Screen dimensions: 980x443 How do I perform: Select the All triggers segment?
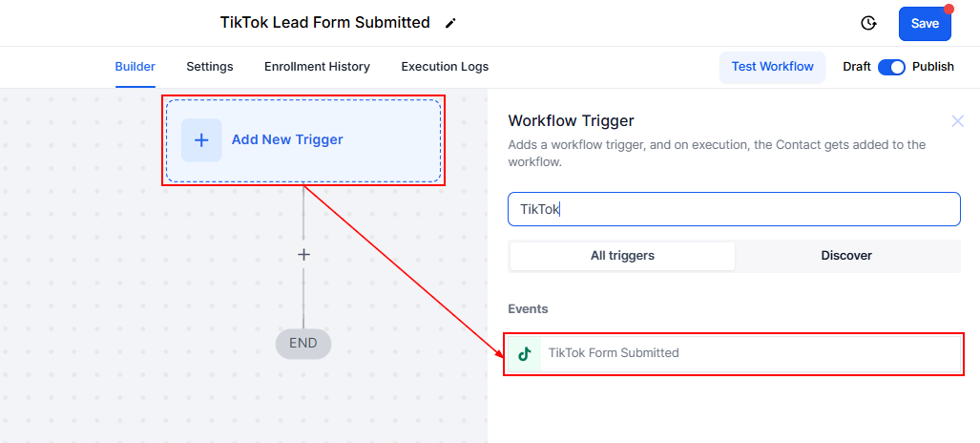tap(622, 256)
